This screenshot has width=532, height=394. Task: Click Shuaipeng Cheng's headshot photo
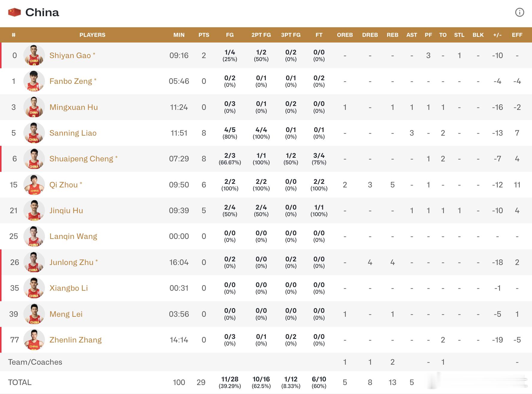pos(34,159)
